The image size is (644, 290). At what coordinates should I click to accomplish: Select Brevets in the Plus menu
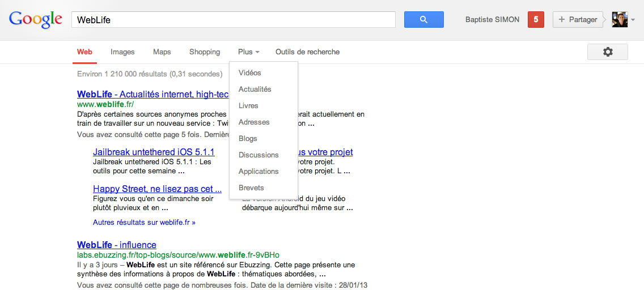[x=251, y=188]
